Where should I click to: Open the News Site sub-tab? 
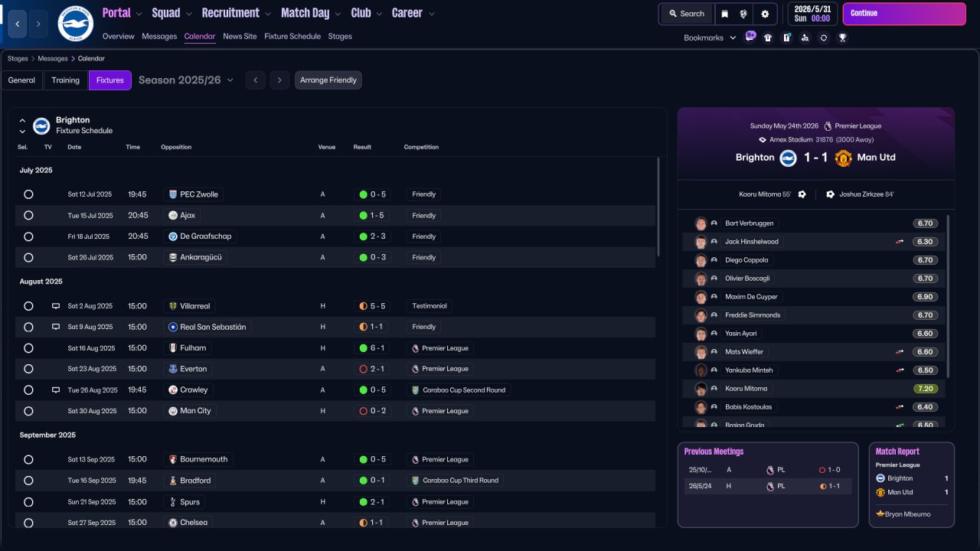click(240, 36)
